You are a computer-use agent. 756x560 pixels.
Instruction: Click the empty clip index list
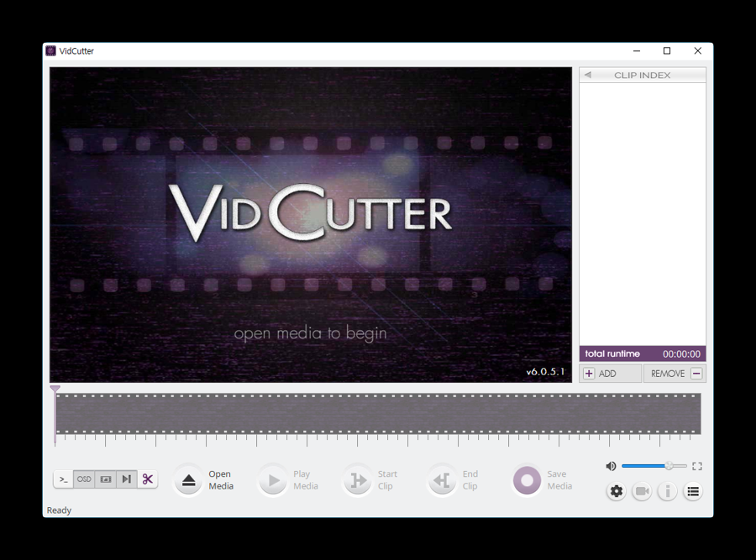click(643, 214)
